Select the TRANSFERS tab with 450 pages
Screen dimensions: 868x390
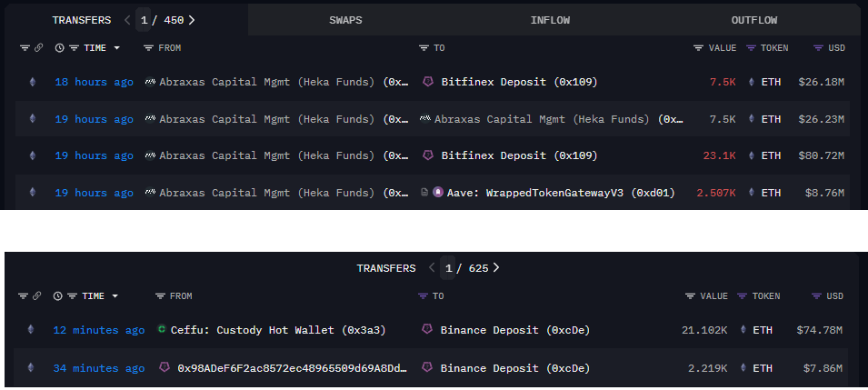[82, 20]
